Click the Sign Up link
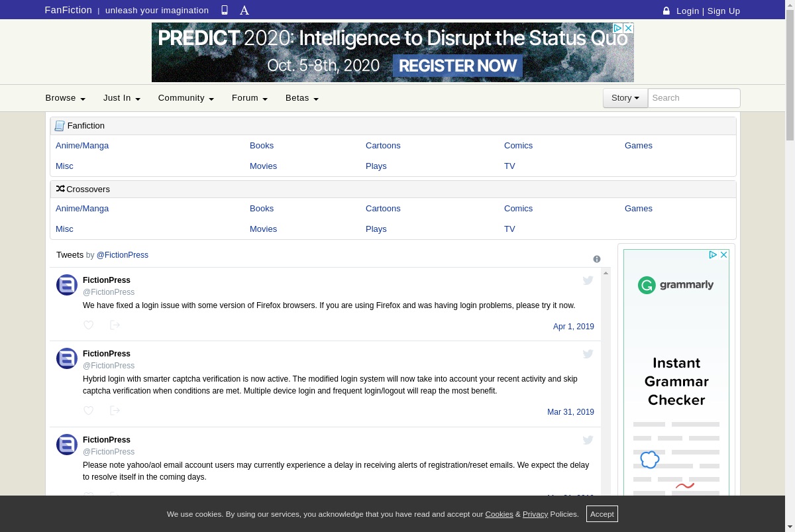The height and width of the screenshot is (532, 795). (723, 11)
